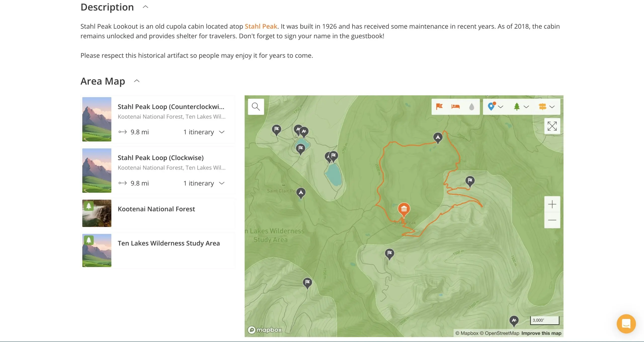This screenshot has height=342, width=644.
Task: Open the places pin dropdown
Action: (501, 107)
